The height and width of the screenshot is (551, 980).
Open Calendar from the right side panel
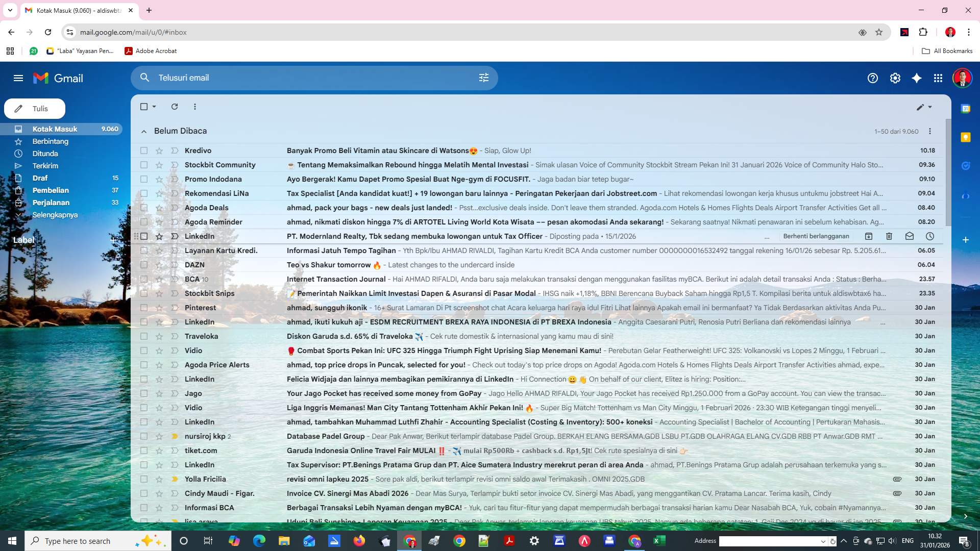966,108
